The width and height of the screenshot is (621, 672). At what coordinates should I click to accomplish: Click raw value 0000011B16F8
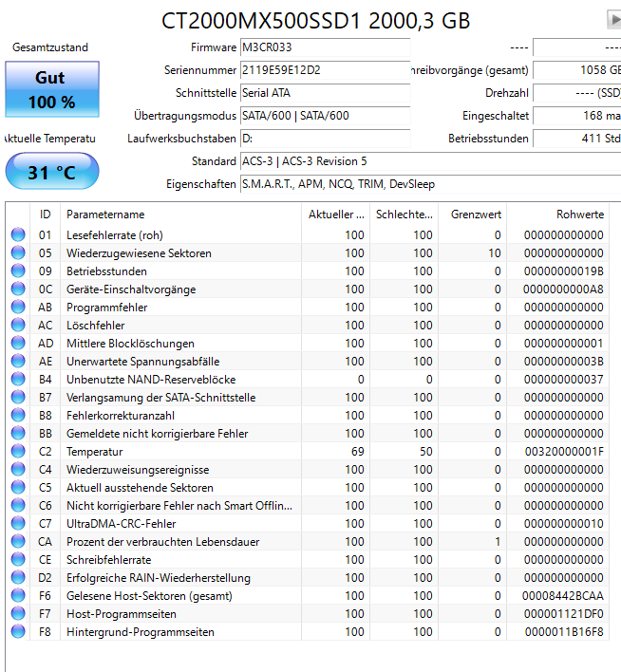(564, 632)
